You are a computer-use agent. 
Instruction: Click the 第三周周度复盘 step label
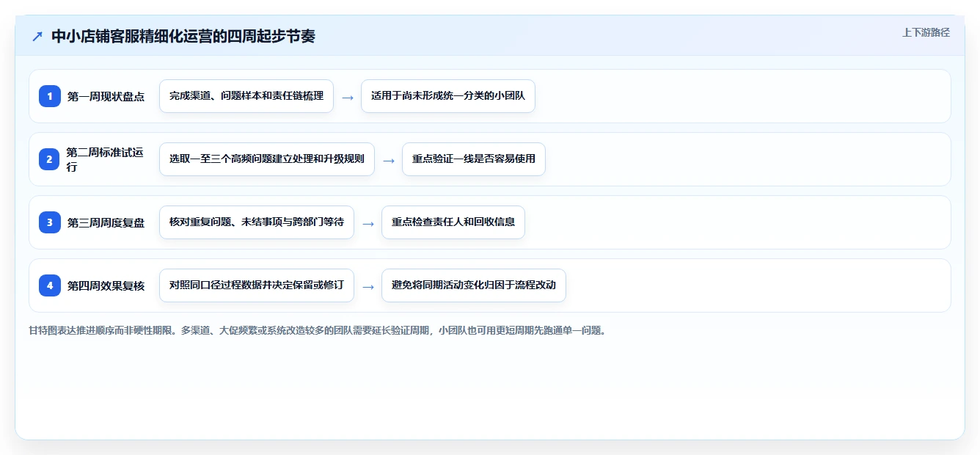tap(106, 222)
